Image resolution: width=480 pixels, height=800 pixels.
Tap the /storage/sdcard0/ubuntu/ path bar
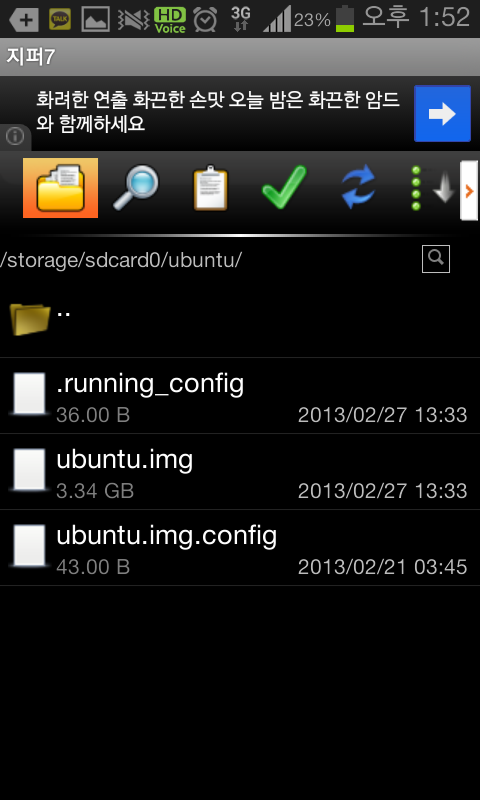[x=121, y=260]
